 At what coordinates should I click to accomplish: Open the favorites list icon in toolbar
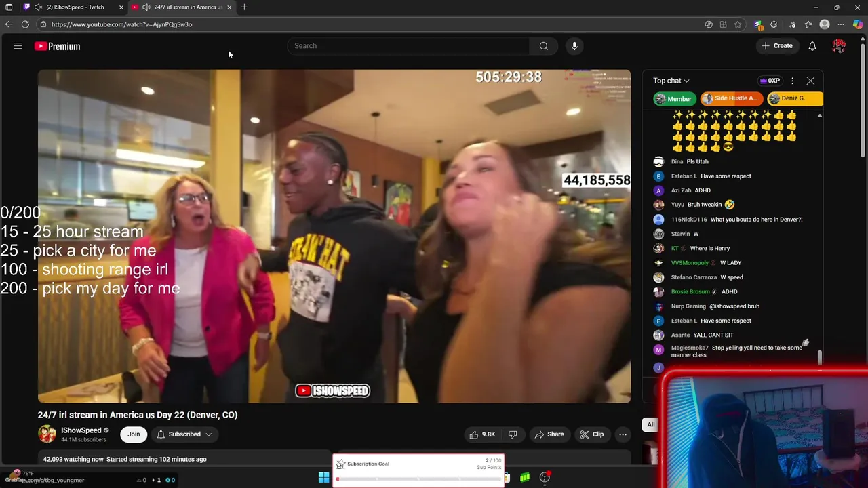tap(808, 24)
